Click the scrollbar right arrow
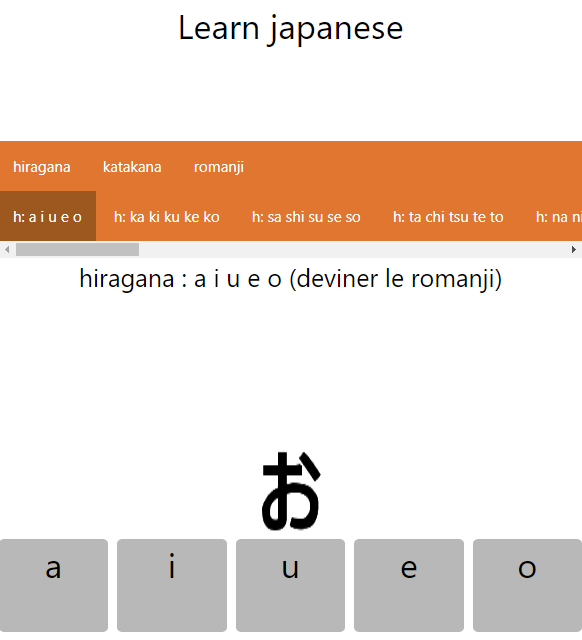582x640 pixels. click(574, 249)
